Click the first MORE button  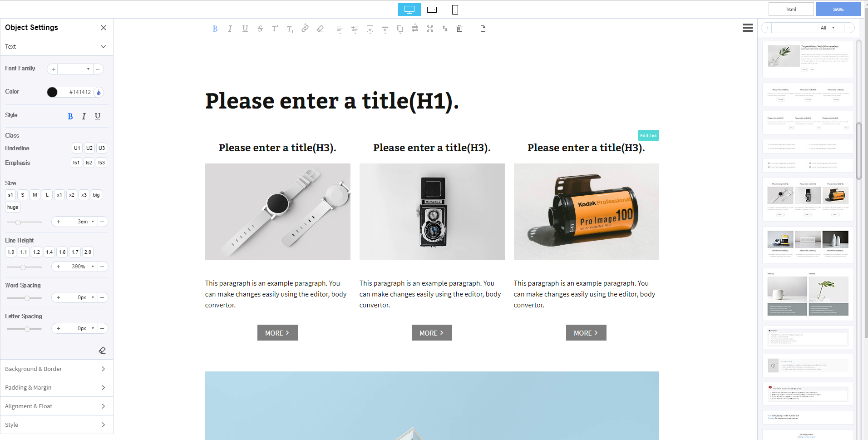coord(277,333)
